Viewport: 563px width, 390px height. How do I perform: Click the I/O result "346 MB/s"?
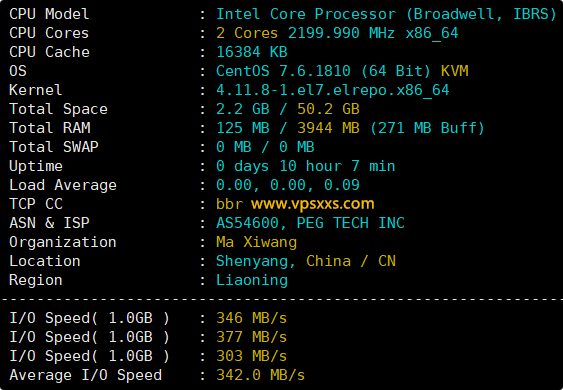[x=252, y=319]
